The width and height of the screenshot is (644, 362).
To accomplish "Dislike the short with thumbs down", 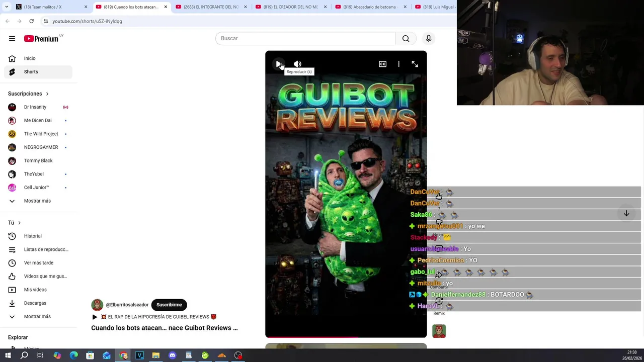I will pos(439,222).
